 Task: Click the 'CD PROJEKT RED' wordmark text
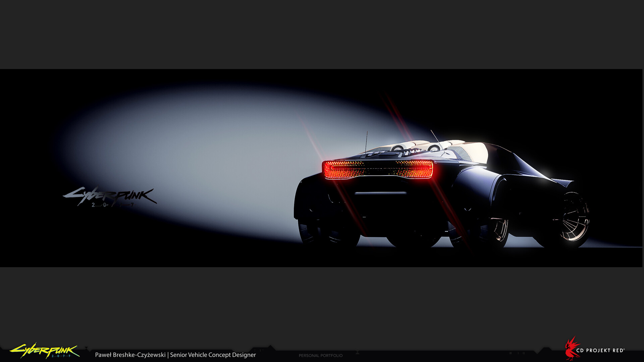[x=600, y=350]
